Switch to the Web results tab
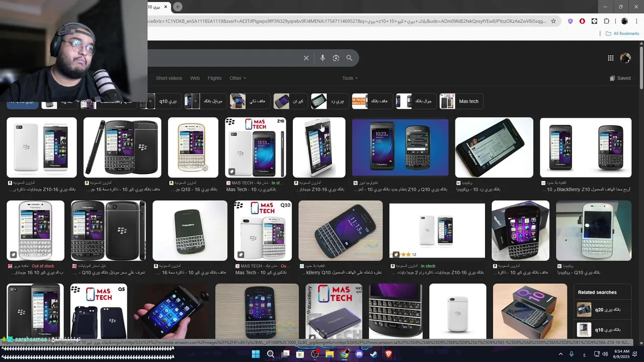Screen dimensions: 644x362 pyautogui.click(x=195, y=78)
